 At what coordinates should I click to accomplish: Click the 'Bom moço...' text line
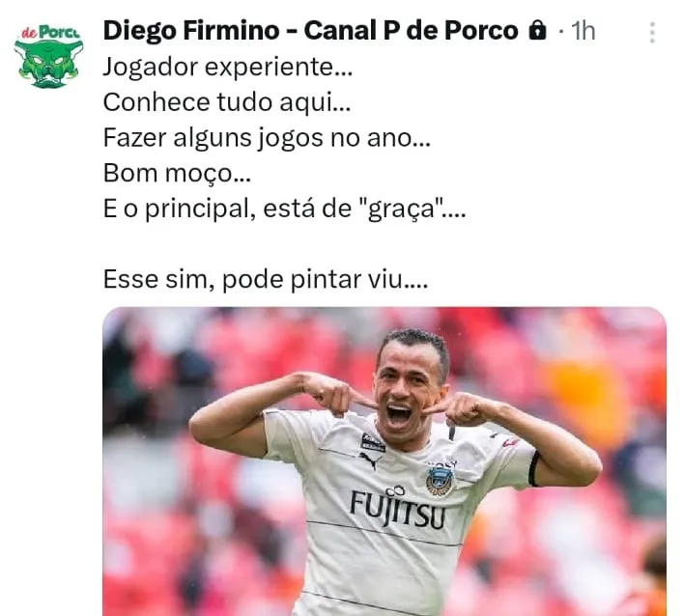(x=177, y=173)
